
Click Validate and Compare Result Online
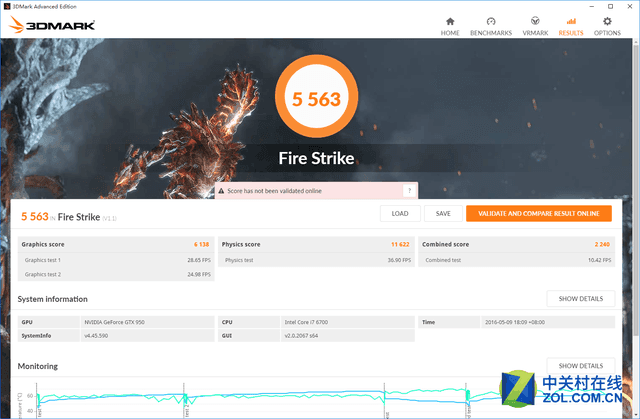(539, 213)
